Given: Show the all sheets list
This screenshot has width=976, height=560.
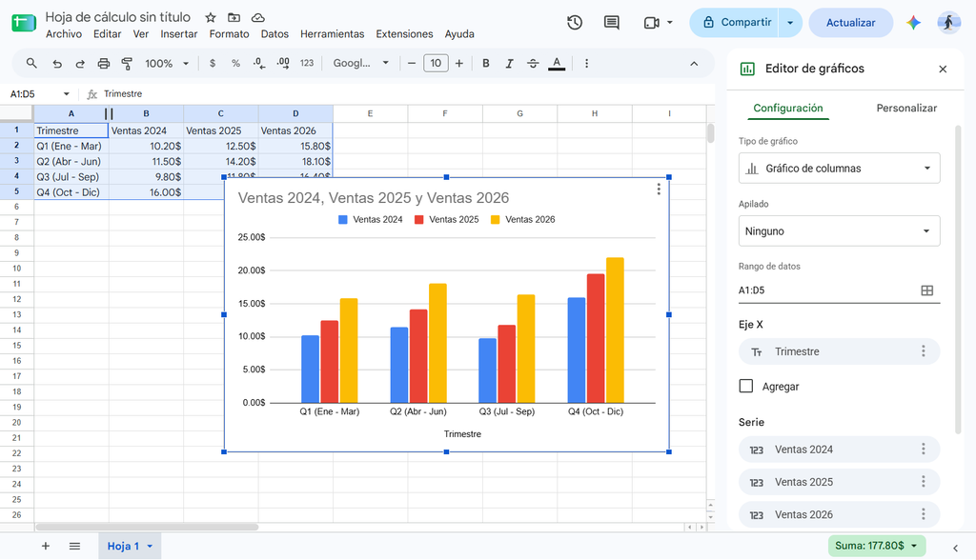Looking at the screenshot, I should click(x=74, y=546).
